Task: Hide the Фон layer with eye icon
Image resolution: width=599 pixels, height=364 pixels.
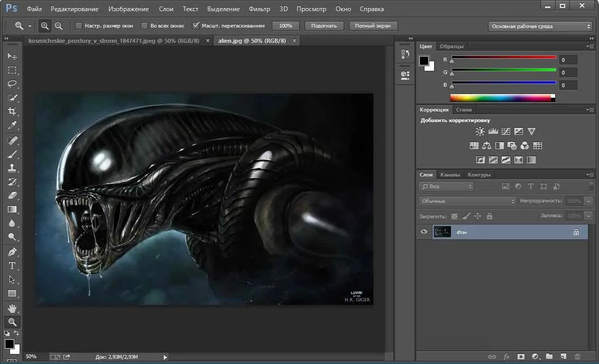Action: pos(424,232)
